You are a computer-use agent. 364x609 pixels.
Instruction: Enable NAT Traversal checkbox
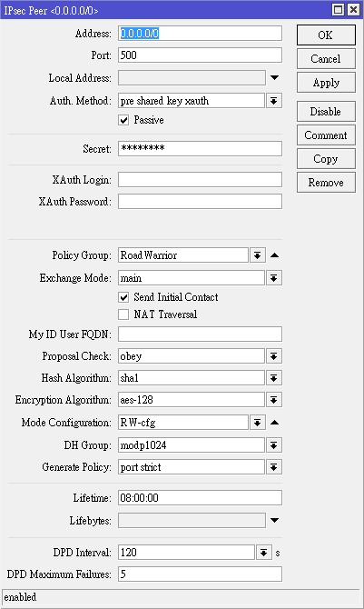pos(123,314)
